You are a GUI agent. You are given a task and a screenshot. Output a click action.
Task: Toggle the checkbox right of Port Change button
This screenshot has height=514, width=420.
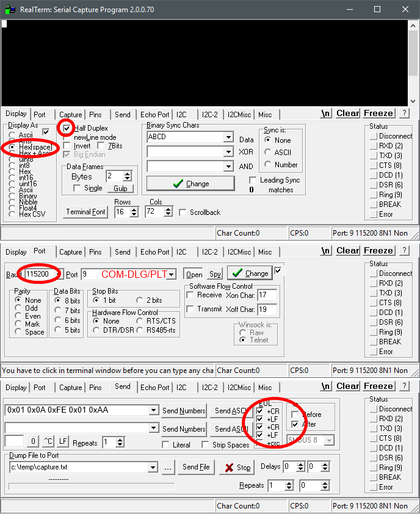pos(278,271)
